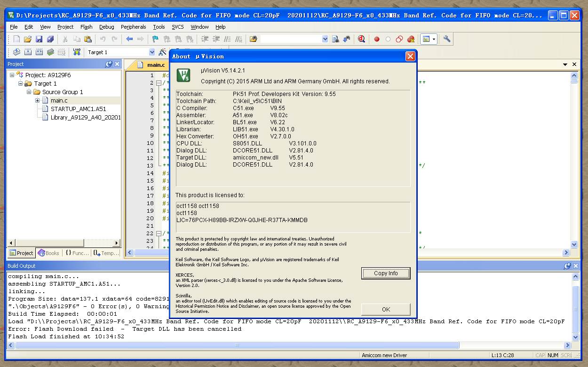The width and height of the screenshot is (588, 367).
Task: Collapse the Project: A9129F6 tree node
Action: [x=12, y=75]
